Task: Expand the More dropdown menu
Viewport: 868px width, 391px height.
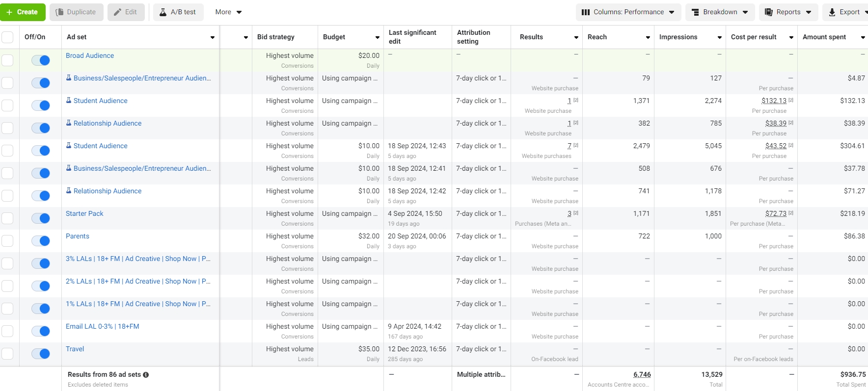Action: (228, 12)
